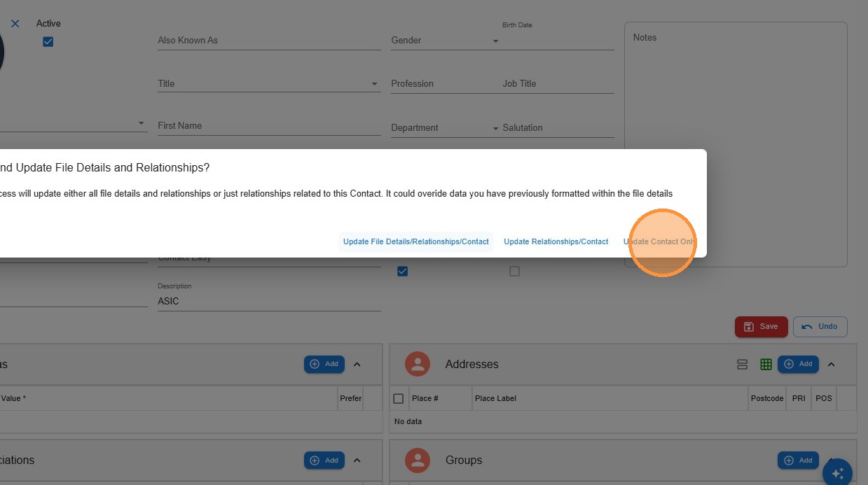868x485 pixels.
Task: Save the contact record
Action: (761, 327)
